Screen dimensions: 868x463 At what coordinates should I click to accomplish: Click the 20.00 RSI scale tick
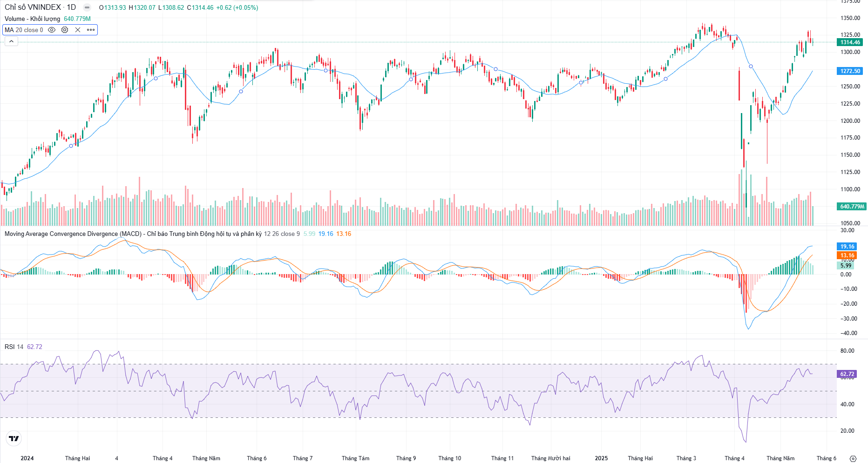pyautogui.click(x=848, y=431)
